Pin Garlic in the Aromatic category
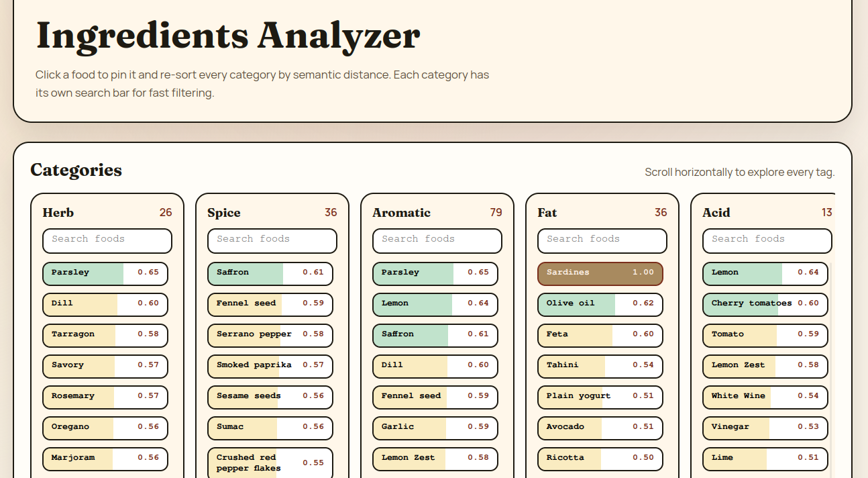868x478 pixels. tap(435, 428)
